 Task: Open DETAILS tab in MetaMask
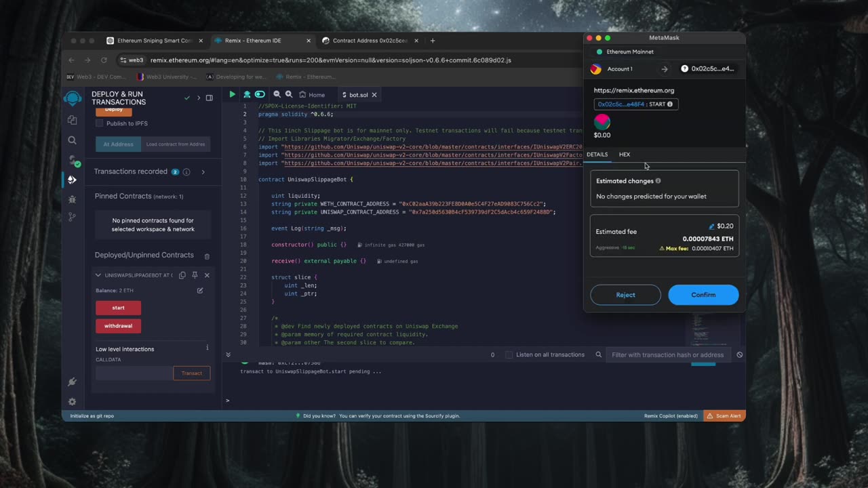coord(597,155)
